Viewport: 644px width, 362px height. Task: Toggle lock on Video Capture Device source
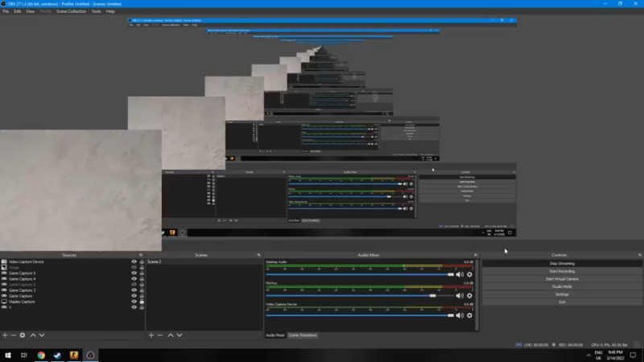[142, 261]
